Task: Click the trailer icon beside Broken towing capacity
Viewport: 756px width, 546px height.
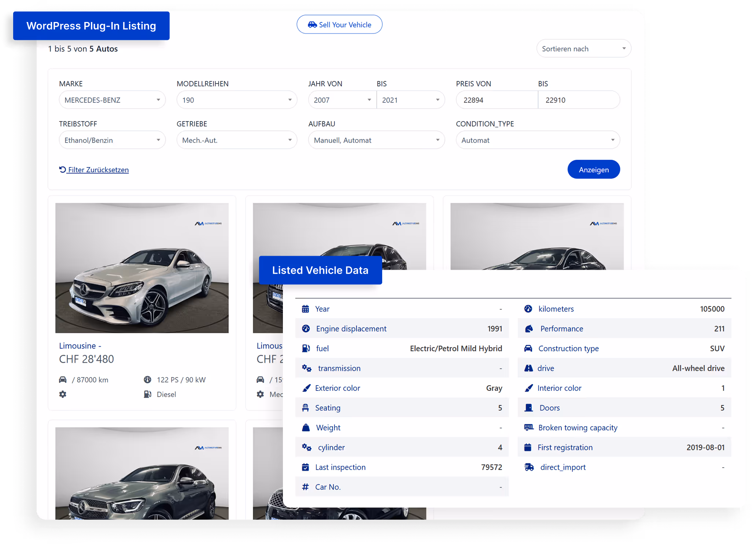Action: (529, 427)
